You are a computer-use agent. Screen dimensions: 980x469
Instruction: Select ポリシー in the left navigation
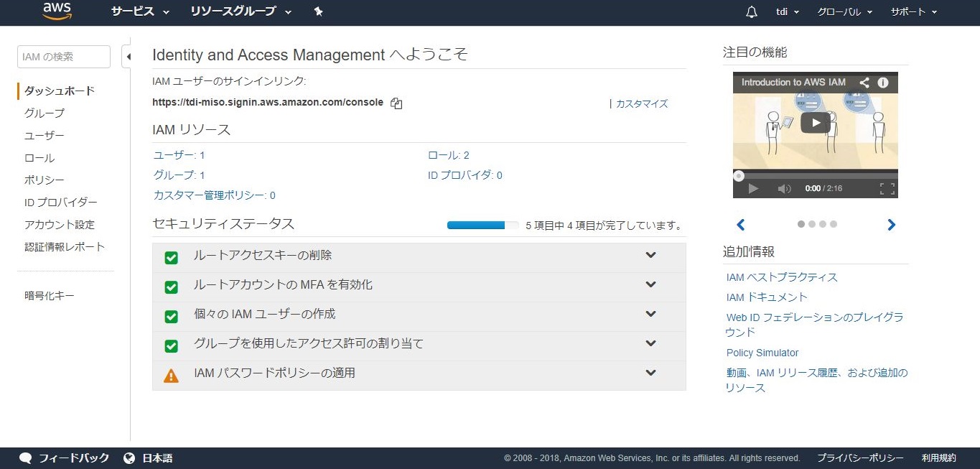click(45, 180)
